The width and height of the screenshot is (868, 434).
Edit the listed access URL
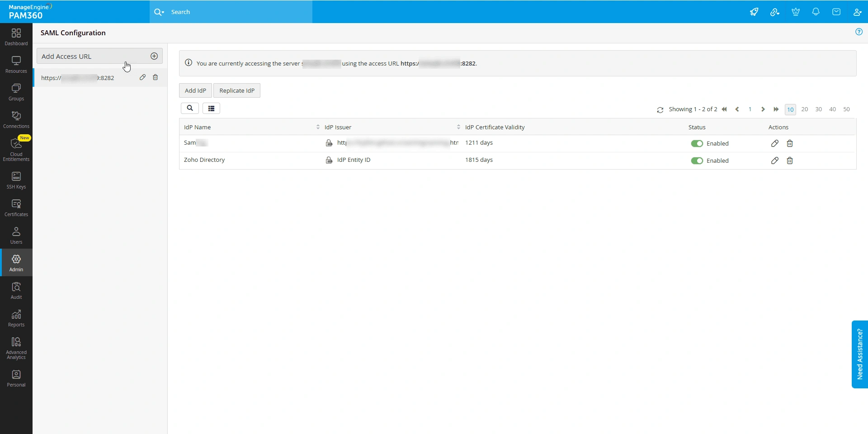[x=142, y=77]
